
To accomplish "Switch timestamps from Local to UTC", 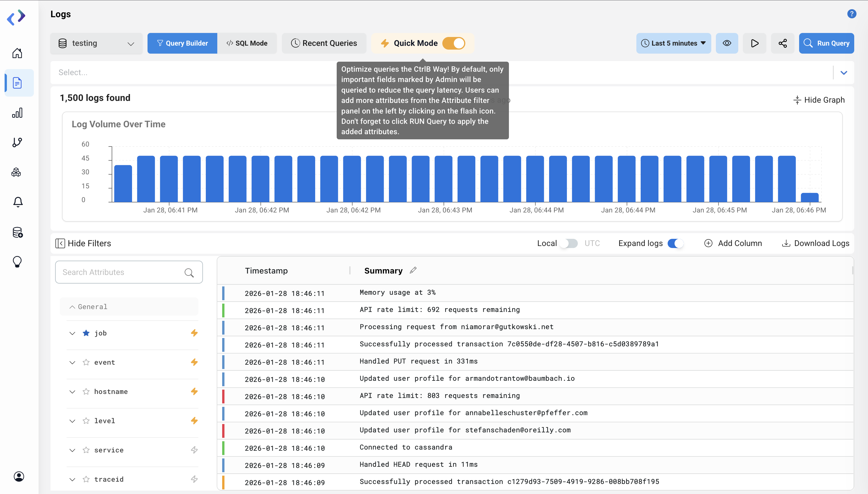I will tap(569, 243).
